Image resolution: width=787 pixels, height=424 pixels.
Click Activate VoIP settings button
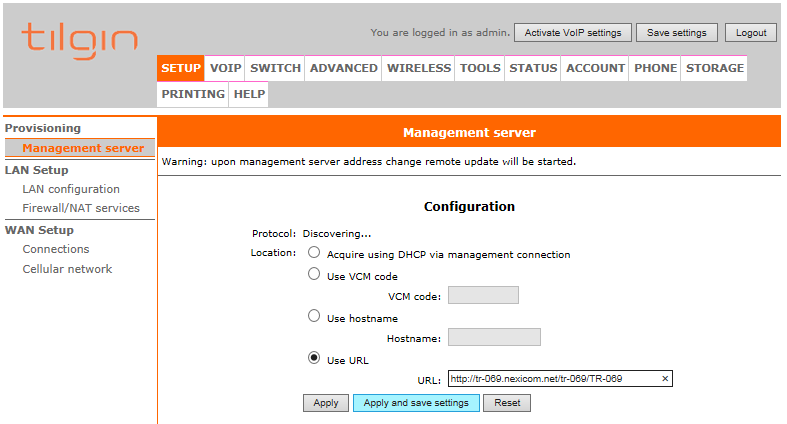(x=573, y=33)
